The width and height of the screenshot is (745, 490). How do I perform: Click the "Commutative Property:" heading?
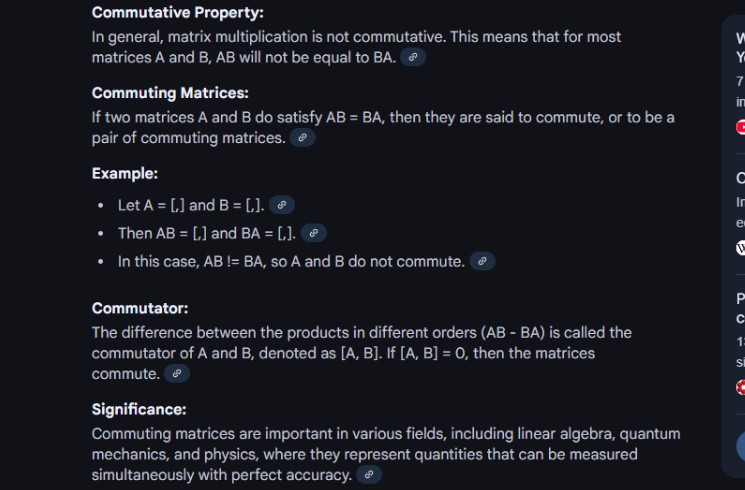[178, 13]
